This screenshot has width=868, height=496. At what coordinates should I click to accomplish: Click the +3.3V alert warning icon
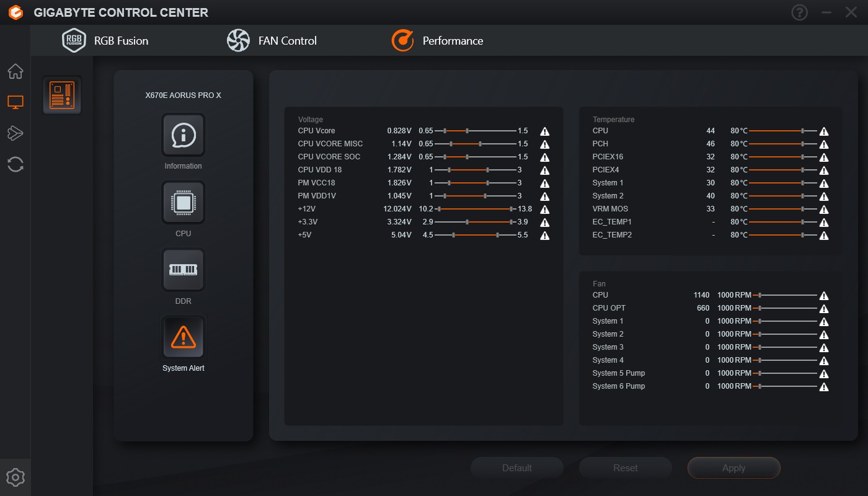tap(544, 223)
